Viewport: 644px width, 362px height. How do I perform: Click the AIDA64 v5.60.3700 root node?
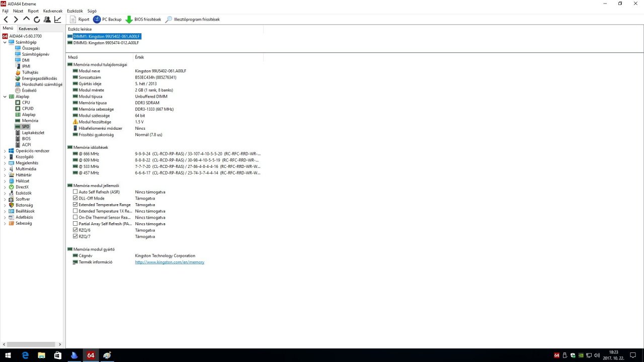click(x=25, y=36)
